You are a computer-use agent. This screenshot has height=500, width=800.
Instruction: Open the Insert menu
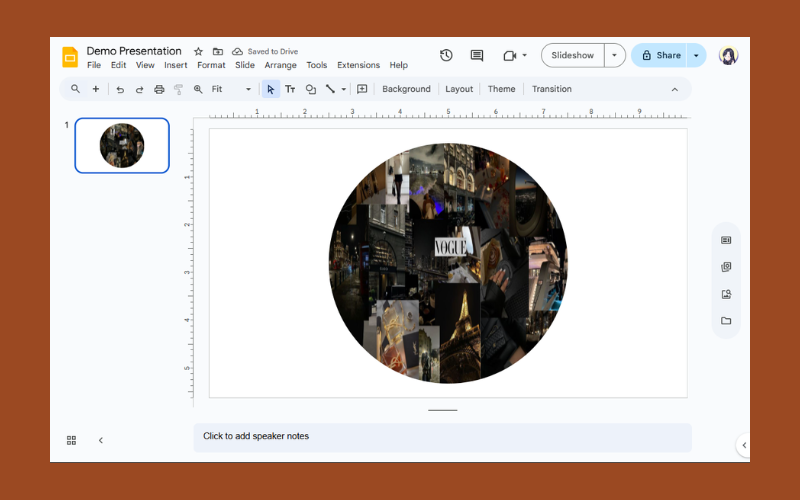coord(176,65)
